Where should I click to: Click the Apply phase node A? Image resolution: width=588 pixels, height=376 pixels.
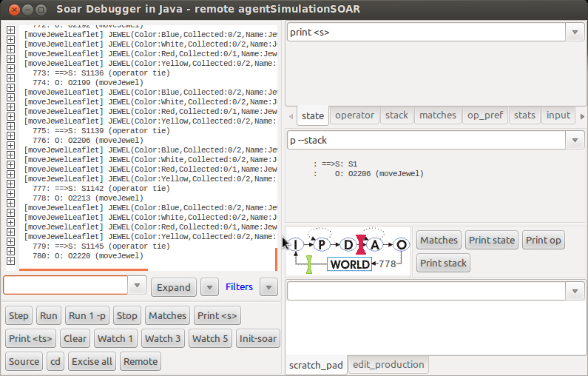tap(375, 244)
